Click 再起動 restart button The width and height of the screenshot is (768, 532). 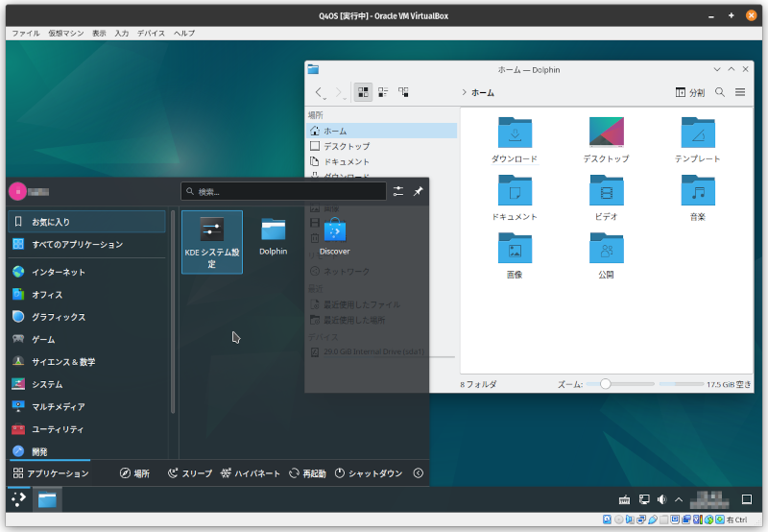[x=307, y=473]
